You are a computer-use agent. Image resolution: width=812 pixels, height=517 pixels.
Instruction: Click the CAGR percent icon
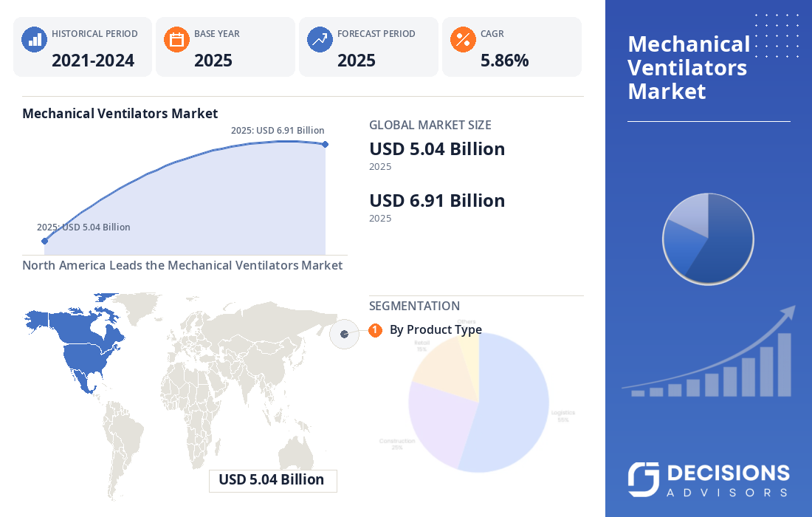tap(463, 39)
